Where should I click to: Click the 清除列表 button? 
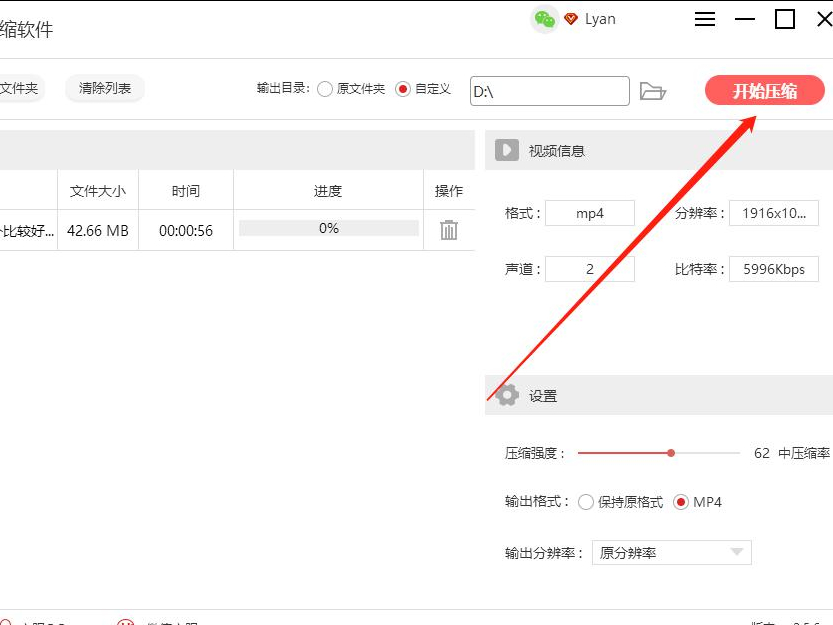click(105, 88)
